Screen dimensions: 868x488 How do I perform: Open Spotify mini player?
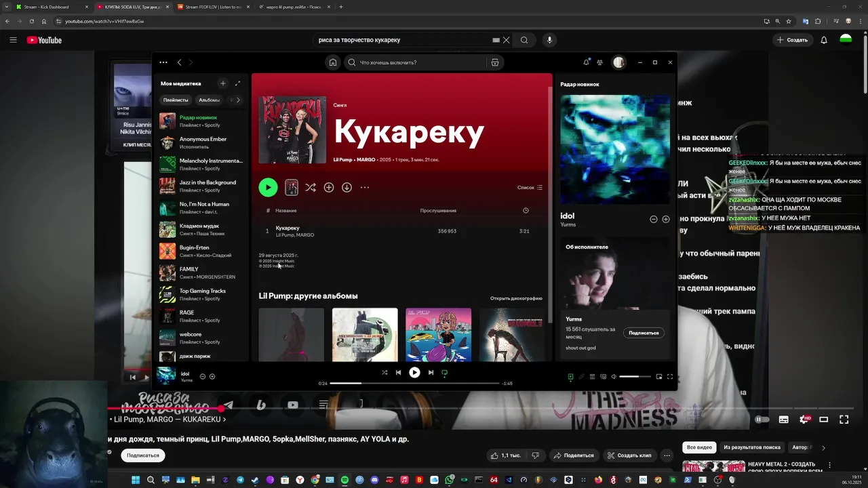[x=659, y=376]
